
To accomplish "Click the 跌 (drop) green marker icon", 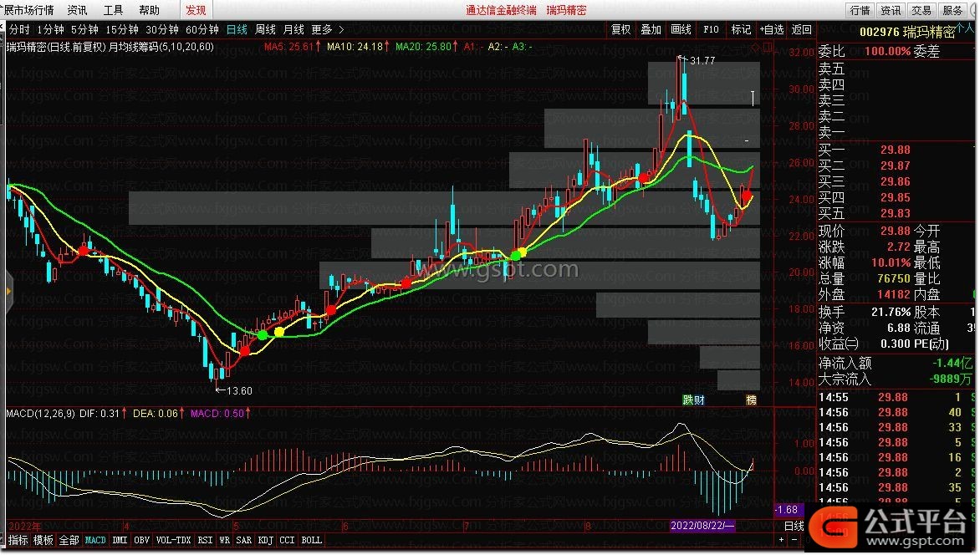I will [688, 400].
